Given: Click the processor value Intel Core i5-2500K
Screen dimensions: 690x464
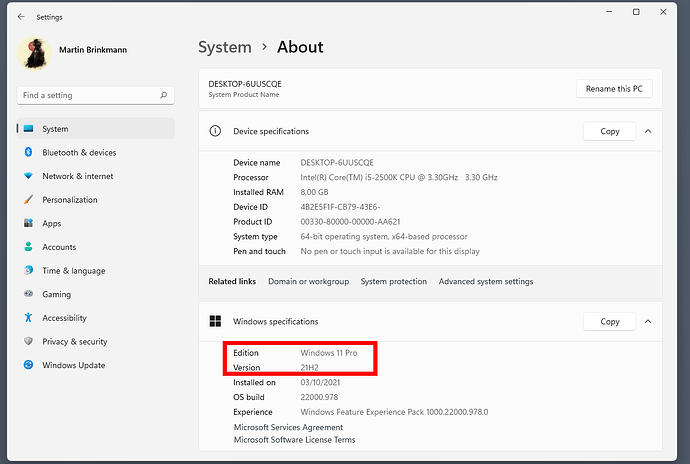Looking at the screenshot, I should (399, 177).
